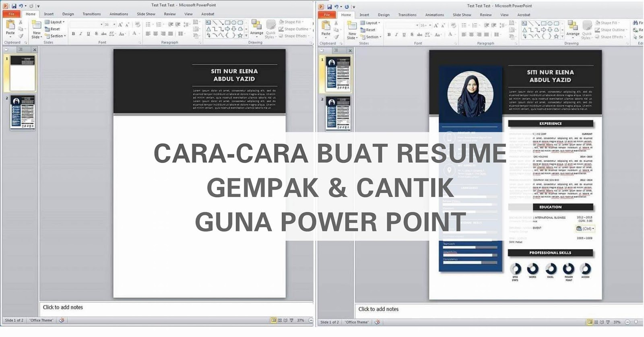
Task: Switch to Review tab in right window
Action: click(x=486, y=15)
